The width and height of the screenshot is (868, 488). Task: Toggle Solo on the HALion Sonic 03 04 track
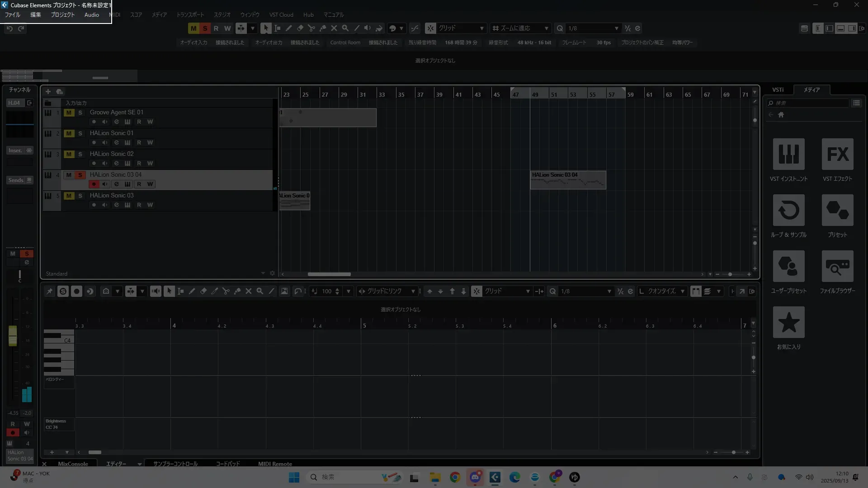coord(80,175)
